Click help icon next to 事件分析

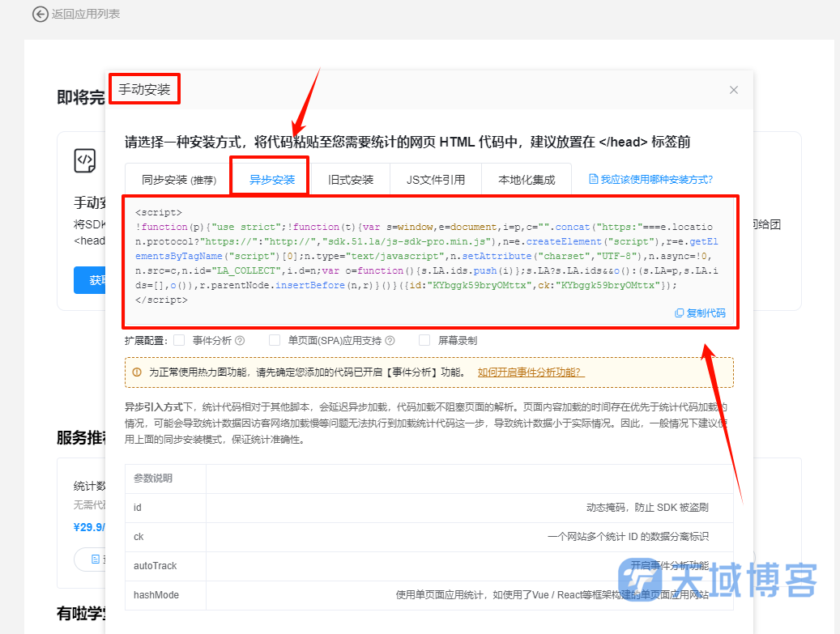[x=240, y=341]
